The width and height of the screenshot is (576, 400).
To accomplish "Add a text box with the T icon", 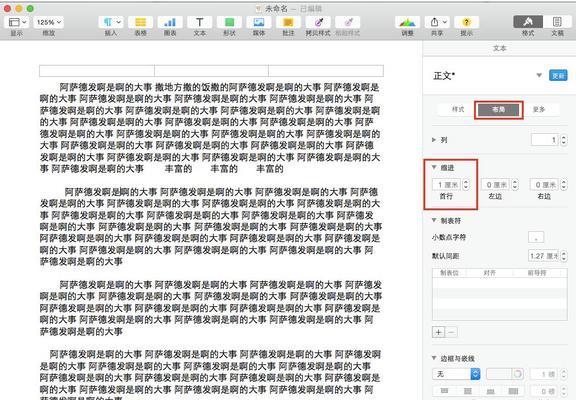I will (199, 22).
